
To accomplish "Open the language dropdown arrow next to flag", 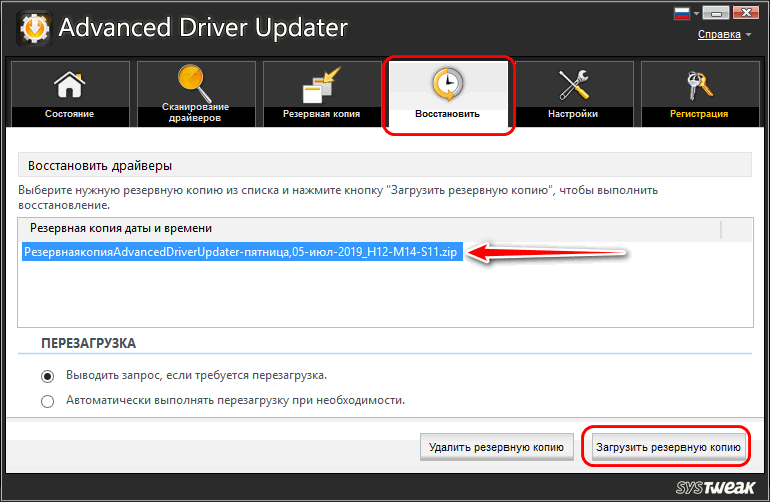I will 696,14.
